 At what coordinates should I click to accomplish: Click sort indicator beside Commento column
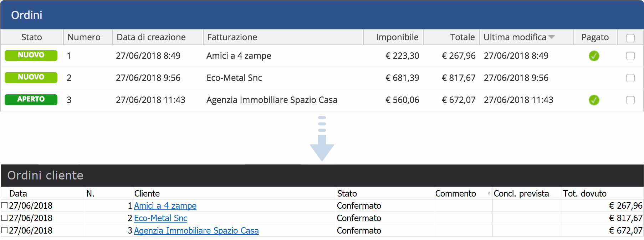489,193
